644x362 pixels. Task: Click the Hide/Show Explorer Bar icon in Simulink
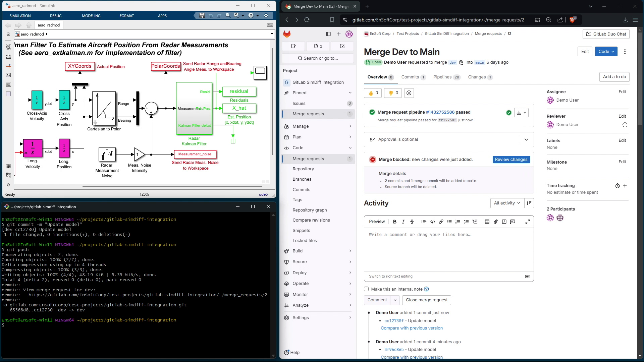pyautogui.click(x=8, y=34)
